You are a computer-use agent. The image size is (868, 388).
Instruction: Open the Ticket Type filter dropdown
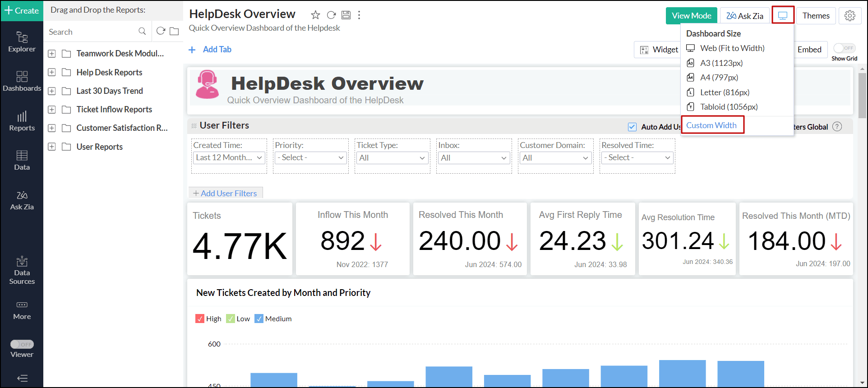392,158
